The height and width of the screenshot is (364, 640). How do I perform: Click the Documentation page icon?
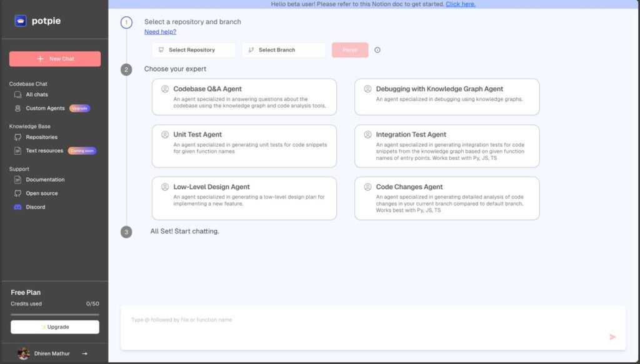(x=17, y=180)
